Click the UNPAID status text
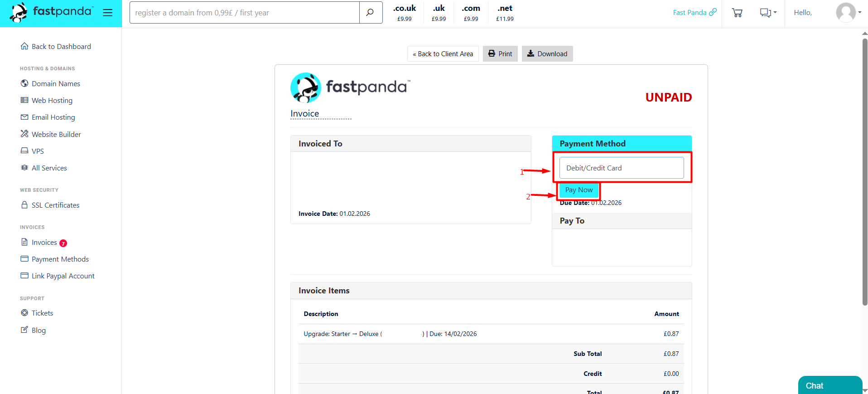Screen dimensions: 868x394 [668, 97]
